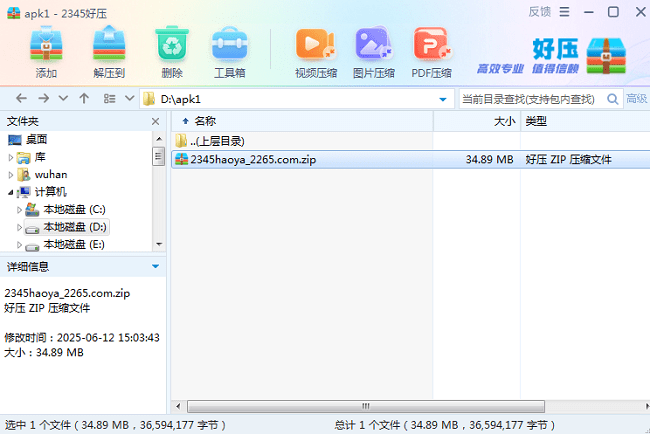Close the 文件夹 folder panel
This screenshot has width=650, height=434.
coord(155,121)
